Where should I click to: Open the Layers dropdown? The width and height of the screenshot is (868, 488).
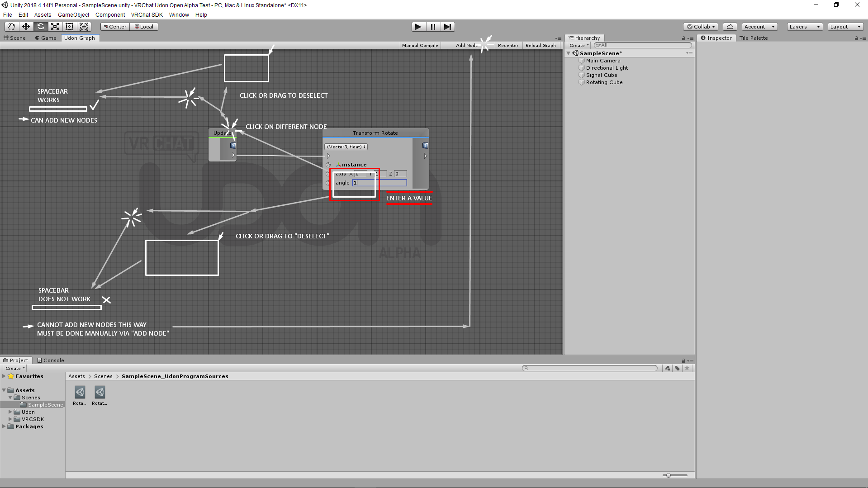(x=805, y=27)
